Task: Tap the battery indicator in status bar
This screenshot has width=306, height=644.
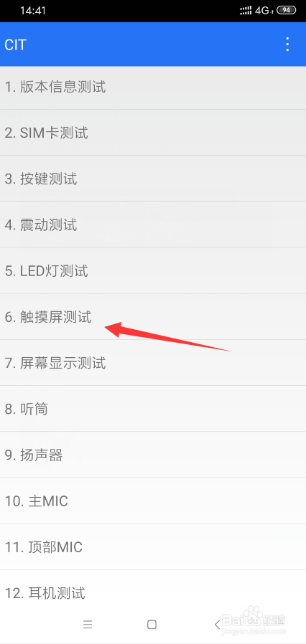Action: [x=287, y=10]
